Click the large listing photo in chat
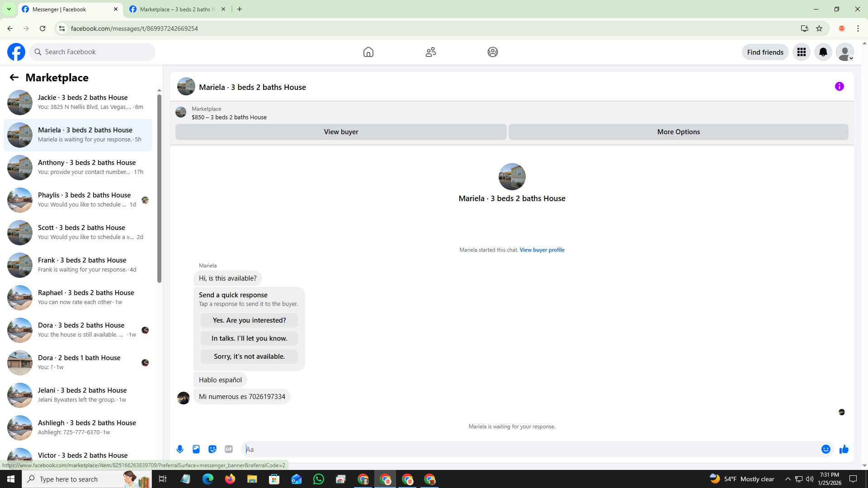This screenshot has height=488, width=868. click(x=512, y=177)
